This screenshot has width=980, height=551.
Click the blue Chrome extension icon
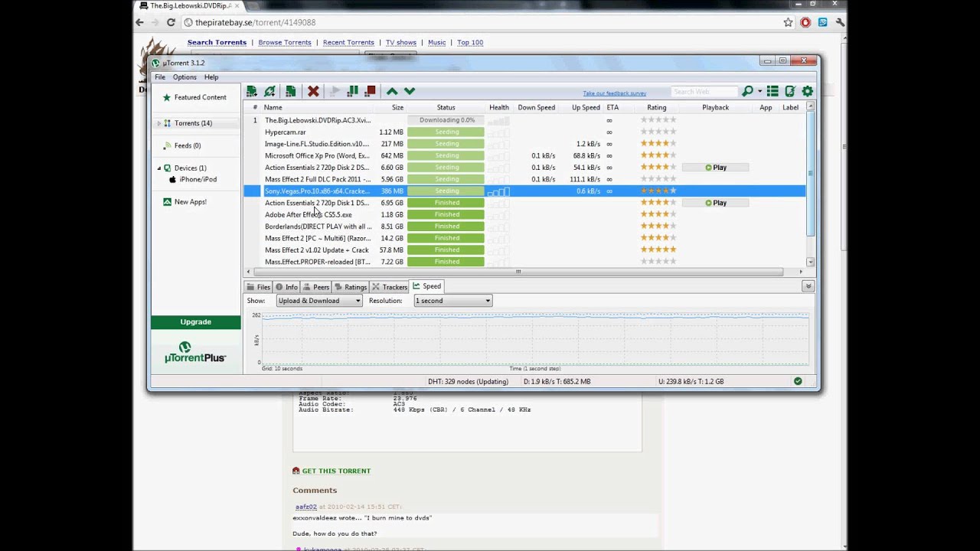[x=822, y=23]
